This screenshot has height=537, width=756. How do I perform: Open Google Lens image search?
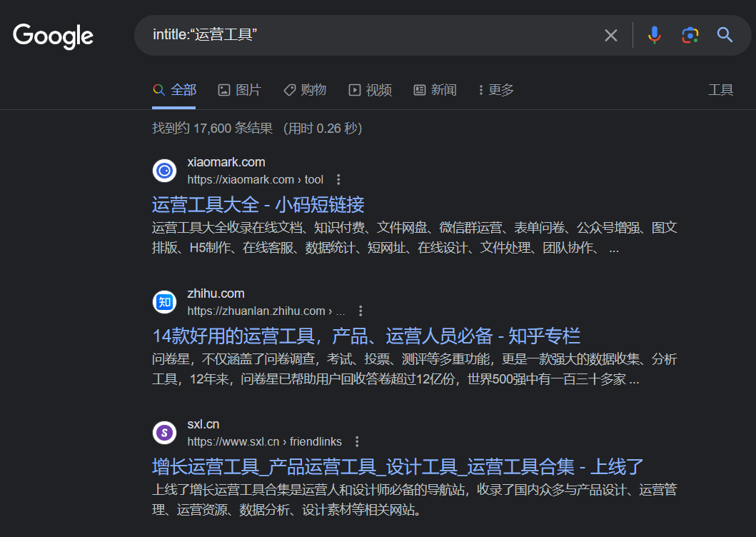(x=690, y=35)
